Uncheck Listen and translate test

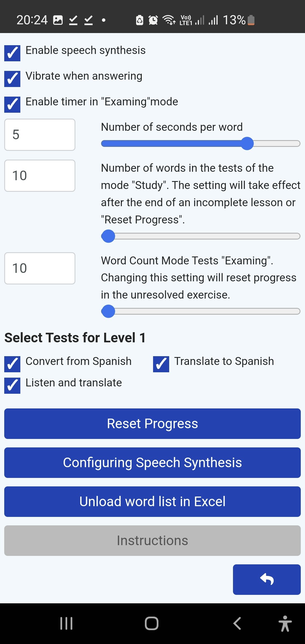[x=12, y=386]
